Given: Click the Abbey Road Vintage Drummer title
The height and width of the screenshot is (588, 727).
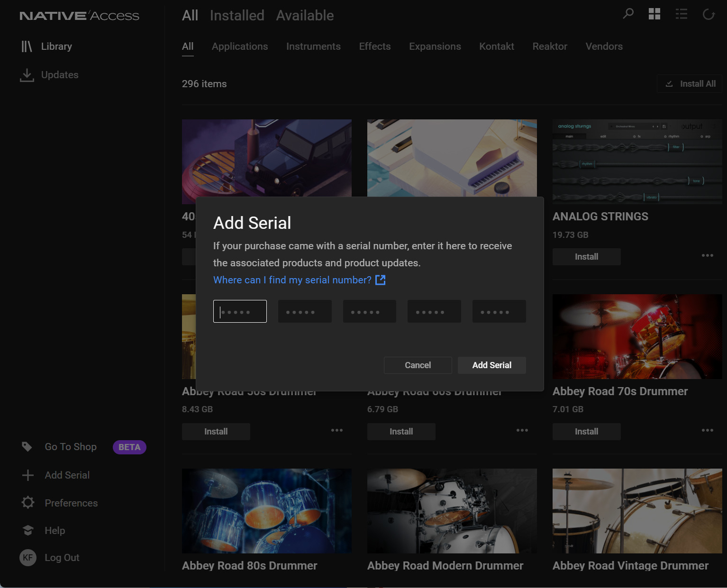Looking at the screenshot, I should (x=631, y=566).
